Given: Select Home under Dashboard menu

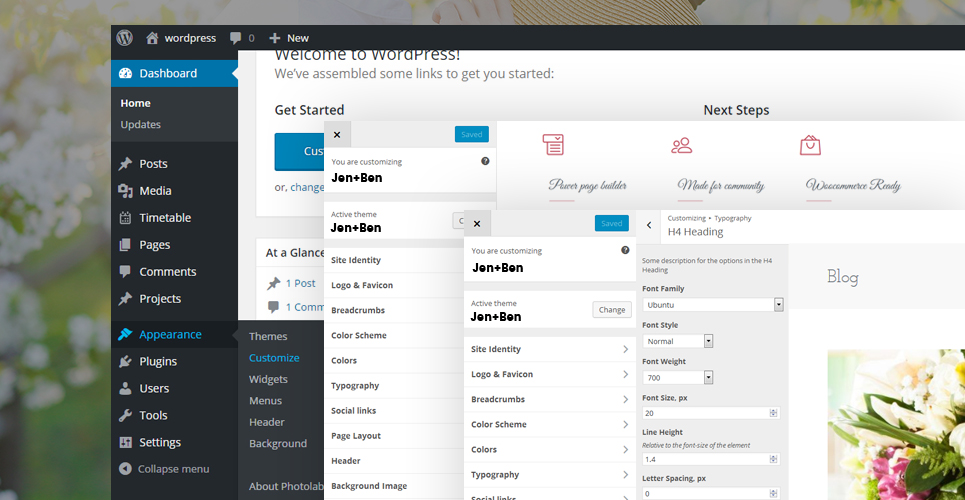Looking at the screenshot, I should click(x=135, y=103).
